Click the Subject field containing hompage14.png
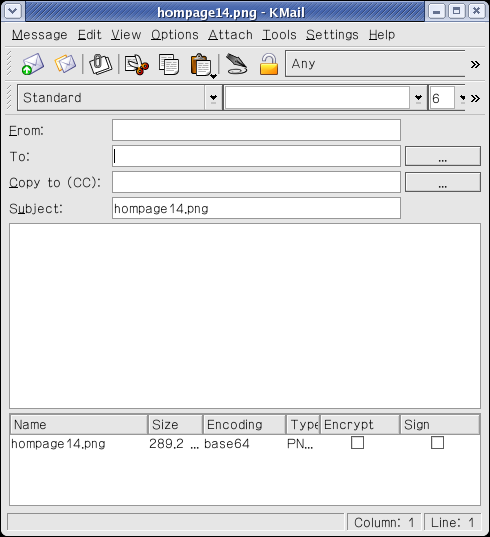Image resolution: width=490 pixels, height=537 pixels. 256,208
